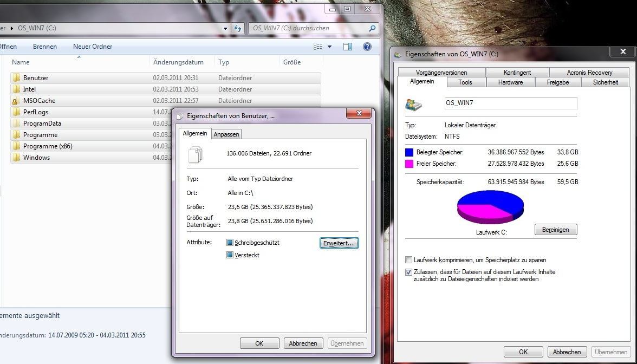Switch to the Tools tab
637x364 pixels.
coord(465,82)
